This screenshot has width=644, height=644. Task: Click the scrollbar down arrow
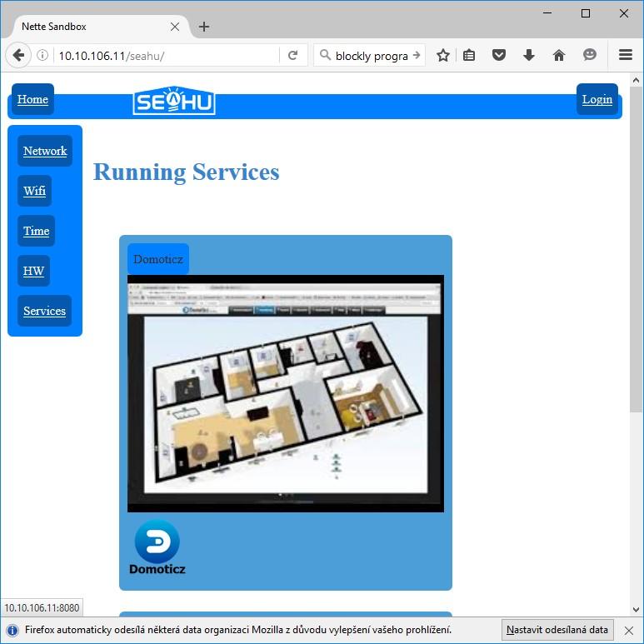[x=636, y=610]
